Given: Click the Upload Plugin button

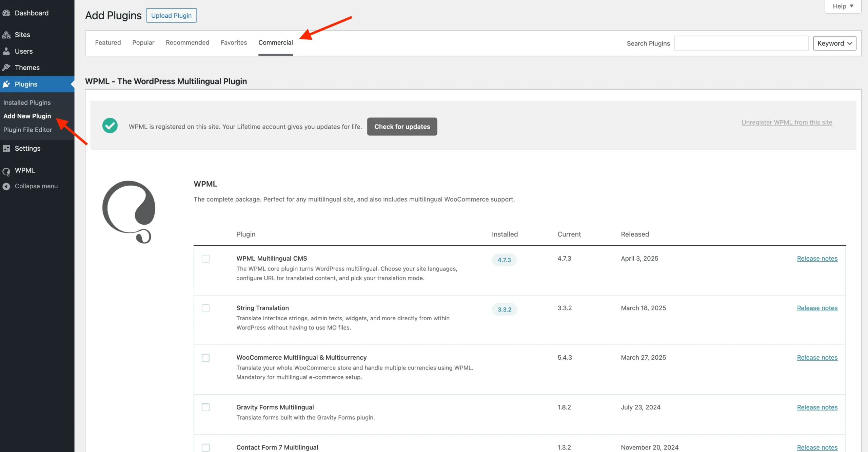Looking at the screenshot, I should (x=171, y=15).
